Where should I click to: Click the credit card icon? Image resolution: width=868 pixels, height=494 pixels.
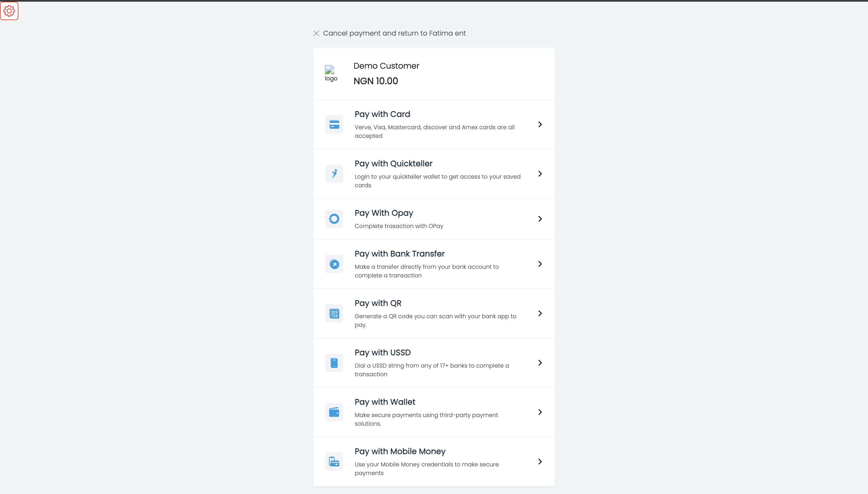[334, 125]
